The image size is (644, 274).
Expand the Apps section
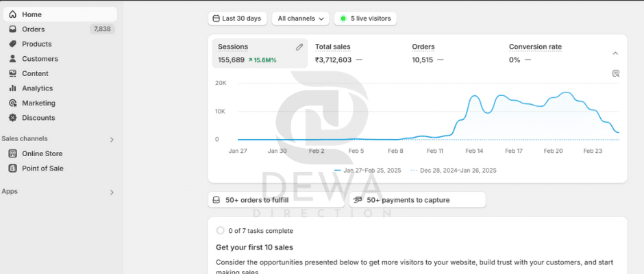click(x=112, y=192)
